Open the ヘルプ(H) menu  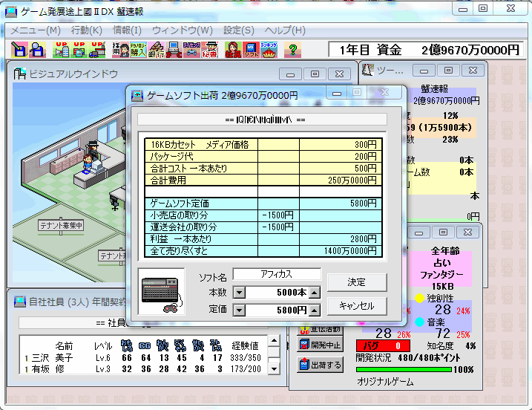285,30
